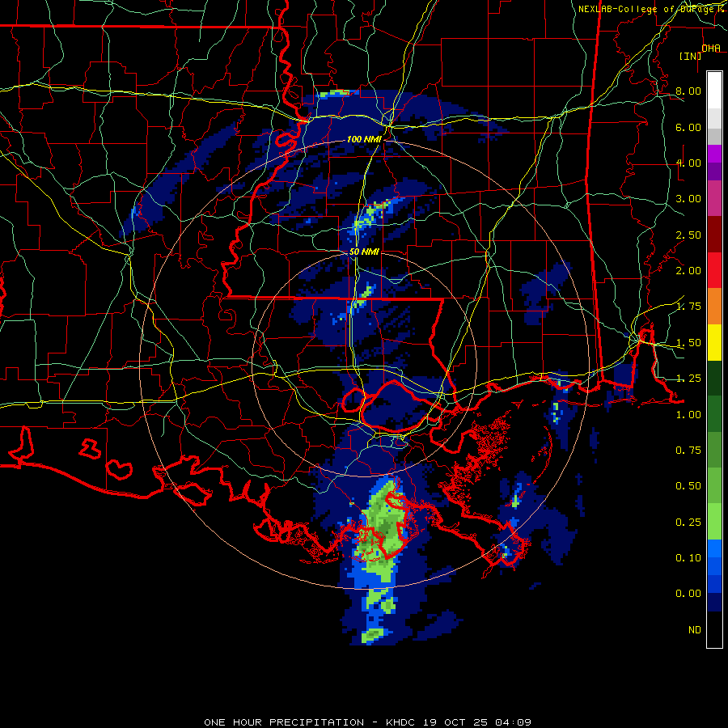Select the 0.25 legend value
The width and height of the screenshot is (728, 728).
click(688, 523)
